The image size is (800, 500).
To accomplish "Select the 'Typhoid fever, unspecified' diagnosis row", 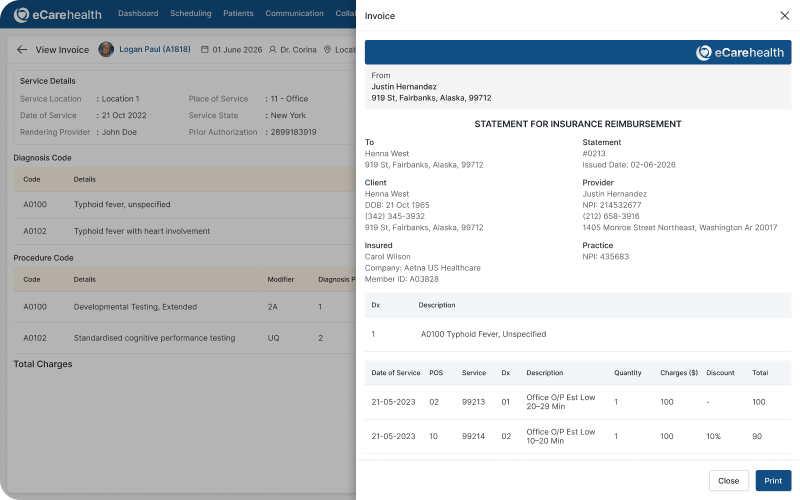I will click(184, 205).
